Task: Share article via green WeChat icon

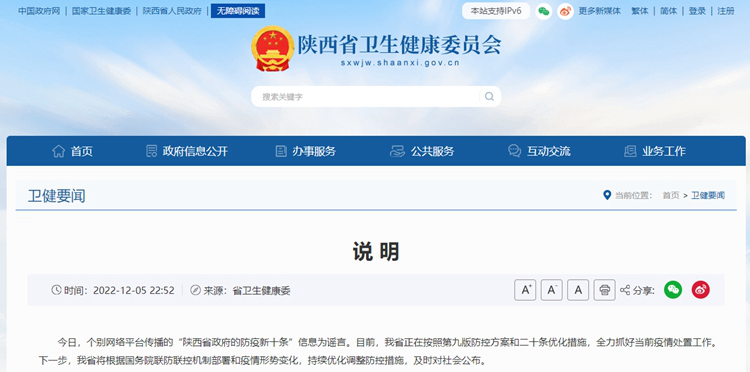Action: tap(673, 290)
